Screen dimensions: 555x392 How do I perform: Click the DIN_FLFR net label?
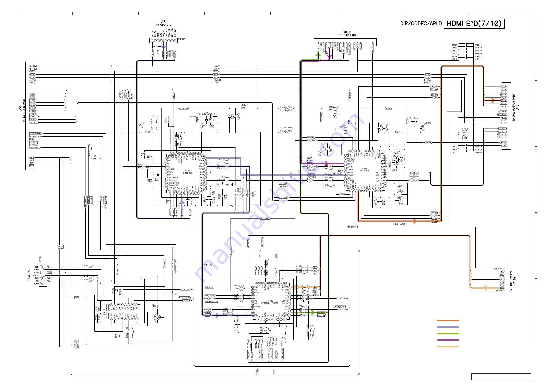[321, 313]
